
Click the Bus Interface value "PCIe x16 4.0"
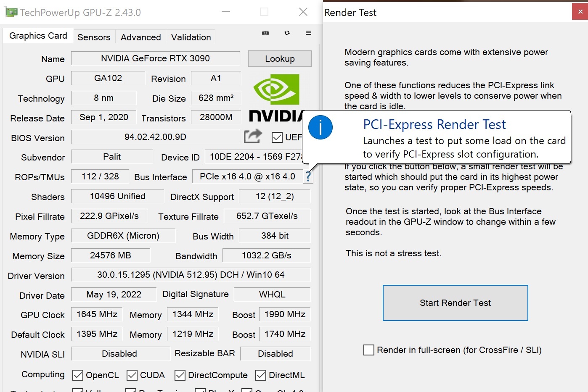[247, 176]
